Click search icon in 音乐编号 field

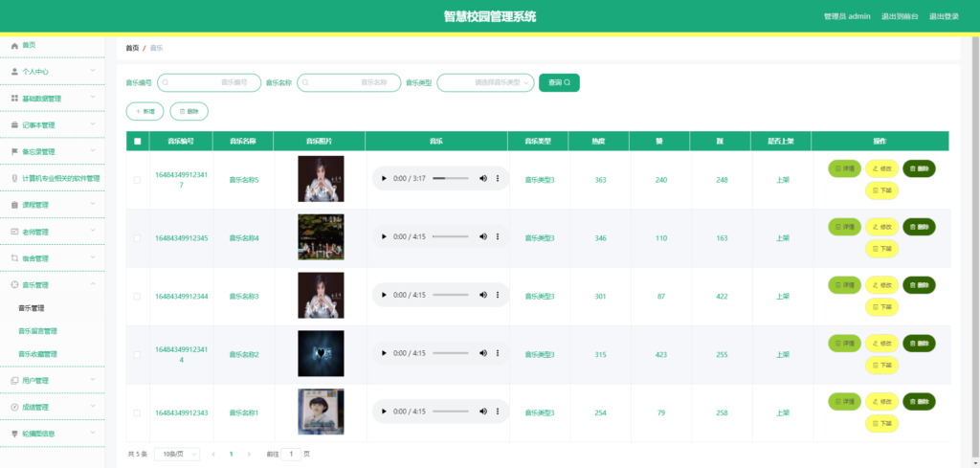(166, 82)
